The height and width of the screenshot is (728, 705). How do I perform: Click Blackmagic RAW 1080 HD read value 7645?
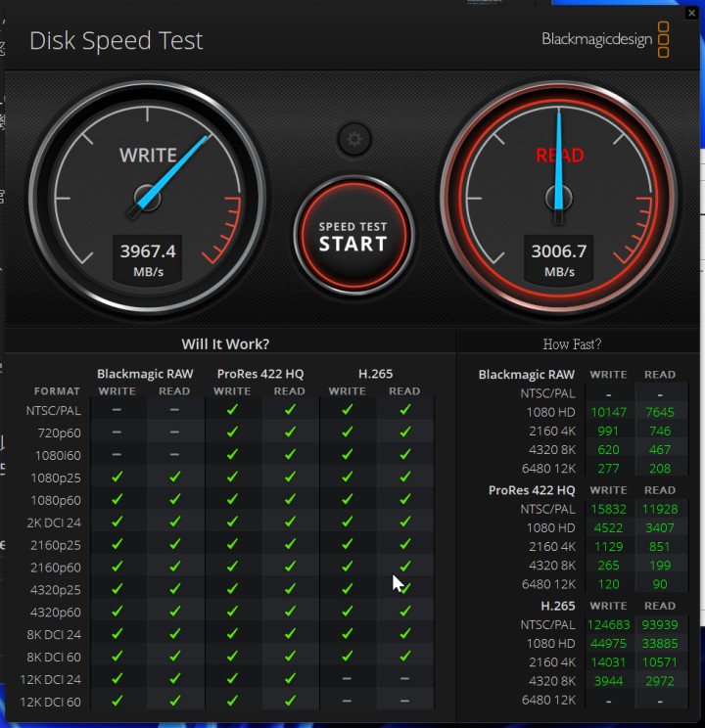pyautogui.click(x=660, y=412)
